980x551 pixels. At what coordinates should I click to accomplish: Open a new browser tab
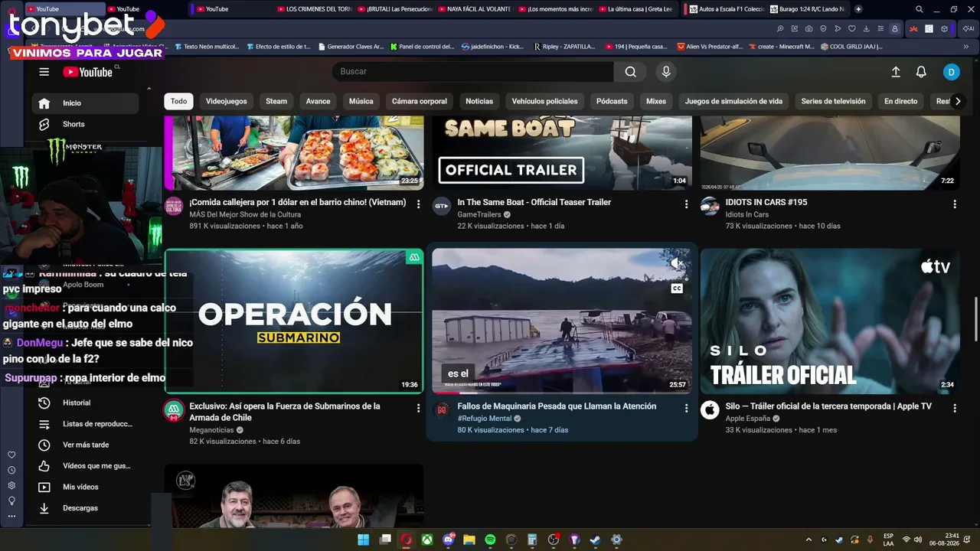pos(858,9)
